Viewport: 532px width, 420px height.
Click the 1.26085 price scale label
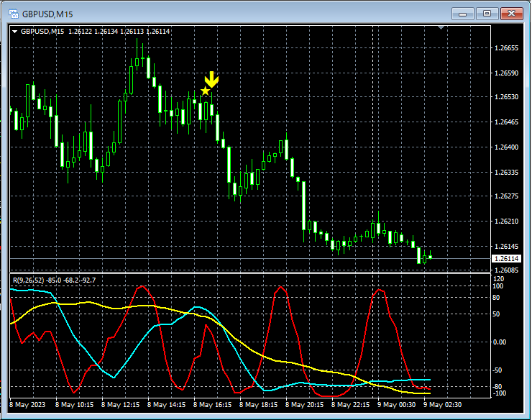[506, 270]
